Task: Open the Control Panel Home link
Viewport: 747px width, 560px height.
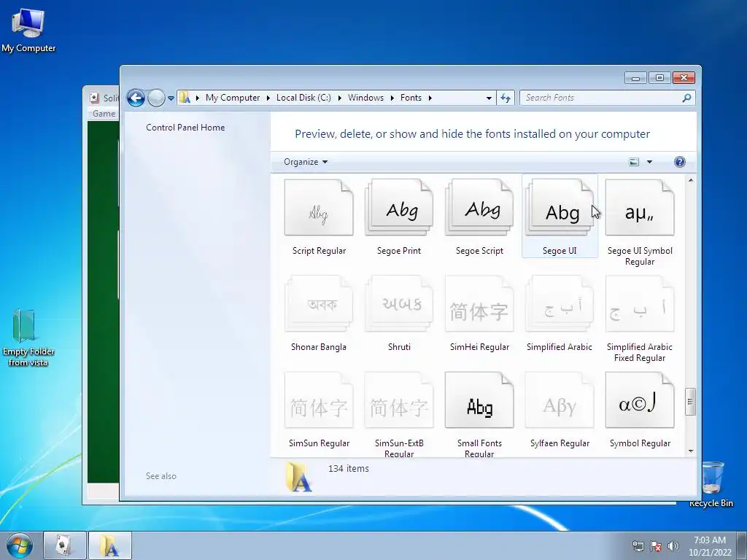Action: (185, 128)
